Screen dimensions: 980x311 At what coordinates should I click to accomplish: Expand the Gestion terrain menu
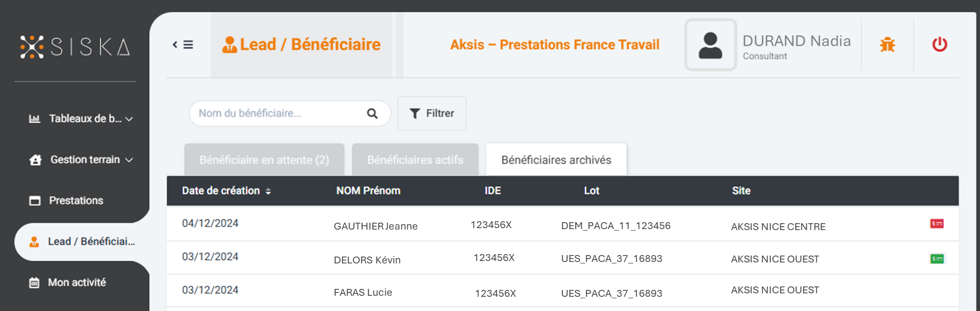(x=81, y=160)
